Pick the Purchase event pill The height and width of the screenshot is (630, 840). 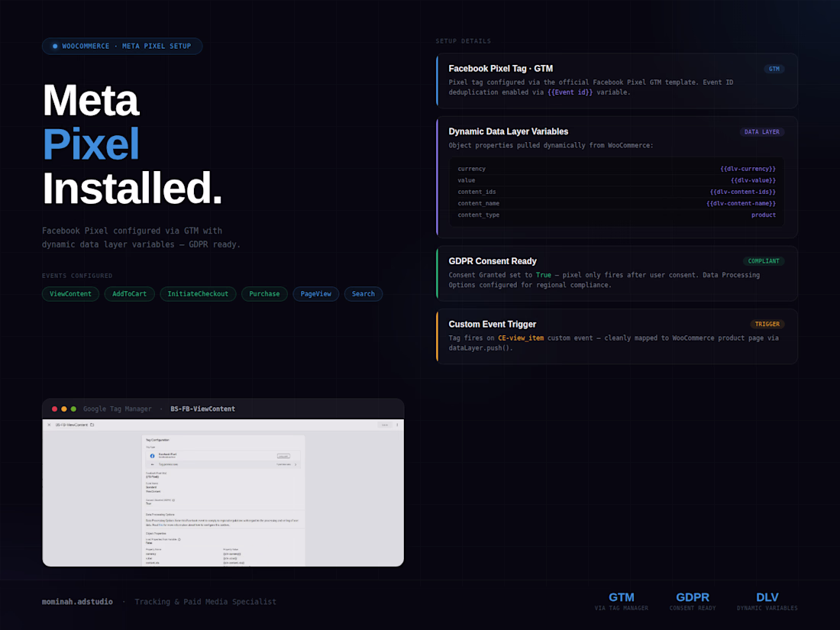tap(265, 294)
